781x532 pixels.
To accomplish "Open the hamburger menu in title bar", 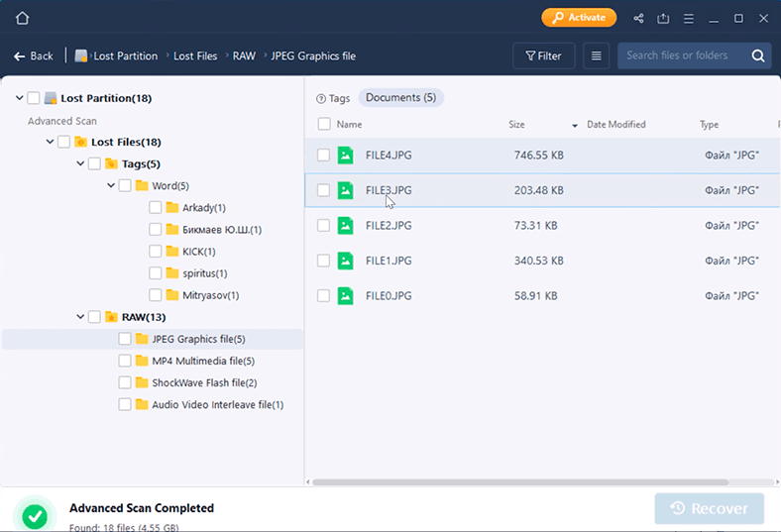I will (x=690, y=18).
